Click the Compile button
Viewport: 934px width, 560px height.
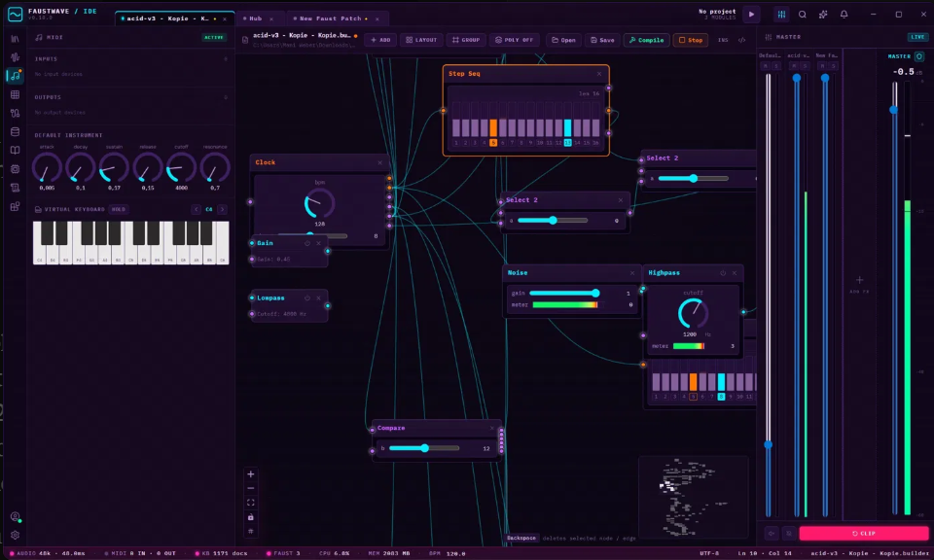point(646,40)
